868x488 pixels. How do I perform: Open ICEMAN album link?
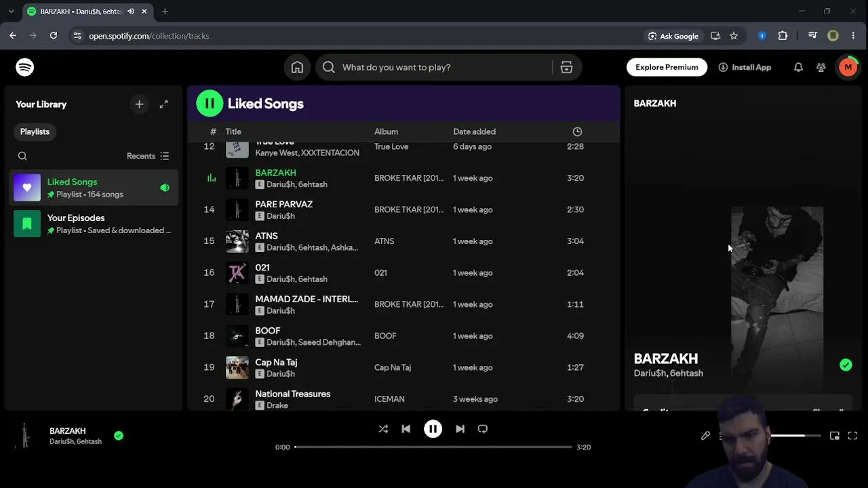coord(389,399)
